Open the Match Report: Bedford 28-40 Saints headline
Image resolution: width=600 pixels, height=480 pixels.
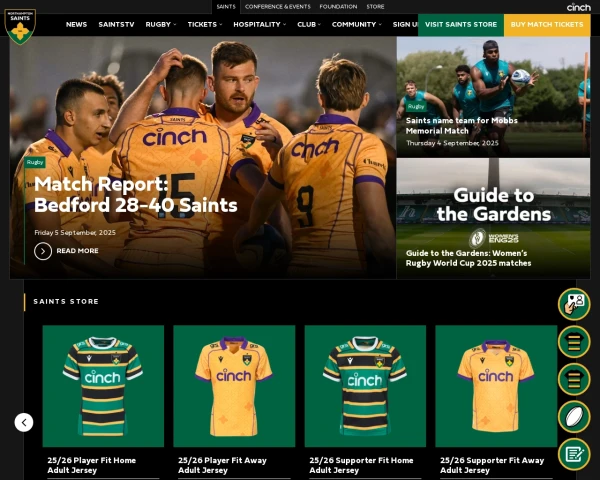click(136, 194)
